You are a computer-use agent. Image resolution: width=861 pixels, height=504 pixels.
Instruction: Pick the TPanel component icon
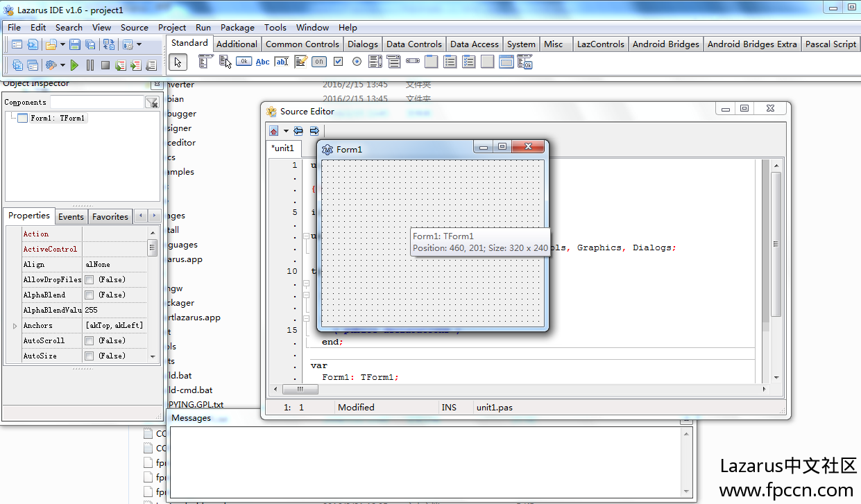click(x=488, y=62)
